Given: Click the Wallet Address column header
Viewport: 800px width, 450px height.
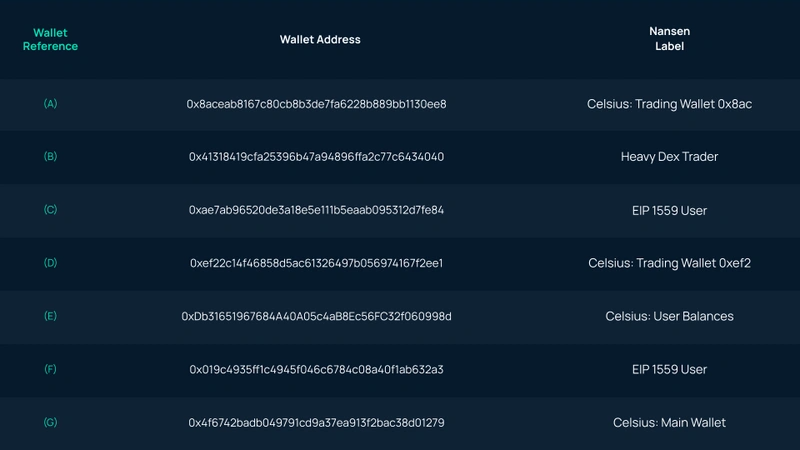Looking at the screenshot, I should tap(320, 40).
